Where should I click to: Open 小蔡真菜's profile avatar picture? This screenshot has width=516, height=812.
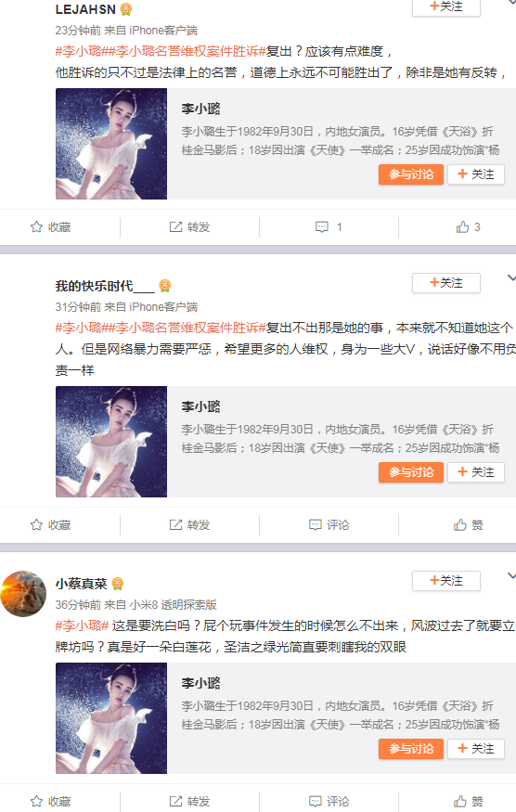[x=23, y=594]
